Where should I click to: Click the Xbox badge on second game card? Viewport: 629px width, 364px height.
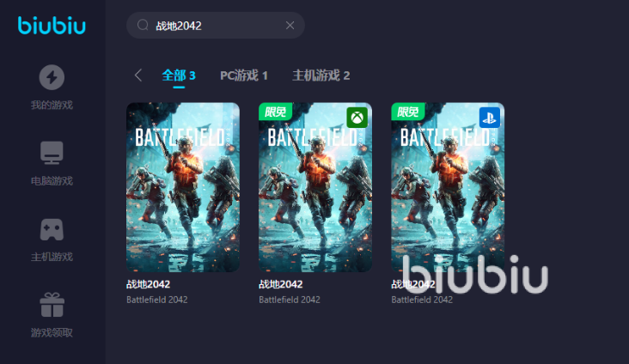coord(357,117)
